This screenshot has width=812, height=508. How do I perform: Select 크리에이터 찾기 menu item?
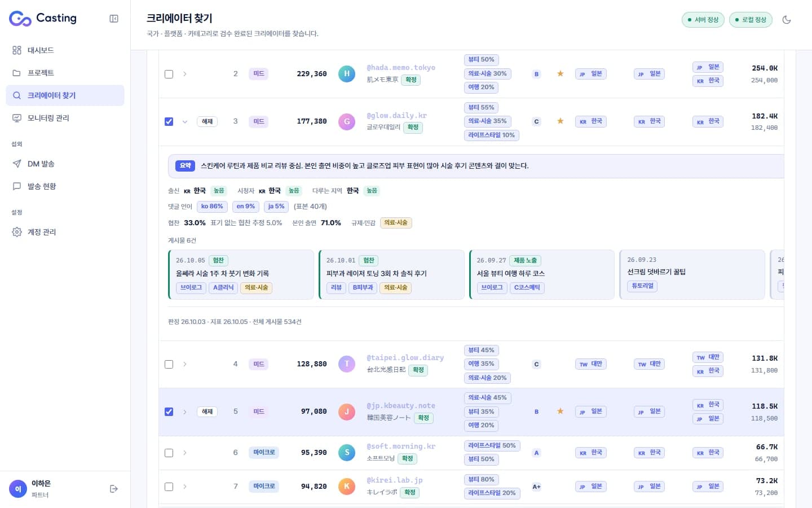(65, 95)
